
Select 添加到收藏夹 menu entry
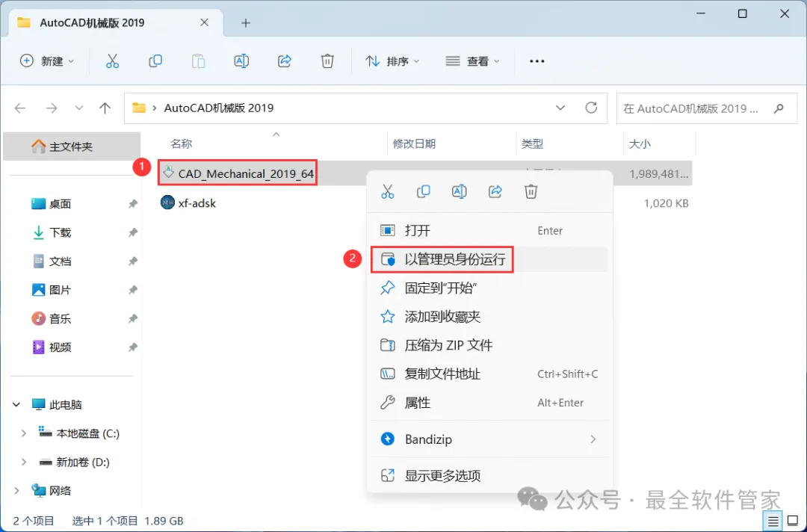pyautogui.click(x=489, y=316)
